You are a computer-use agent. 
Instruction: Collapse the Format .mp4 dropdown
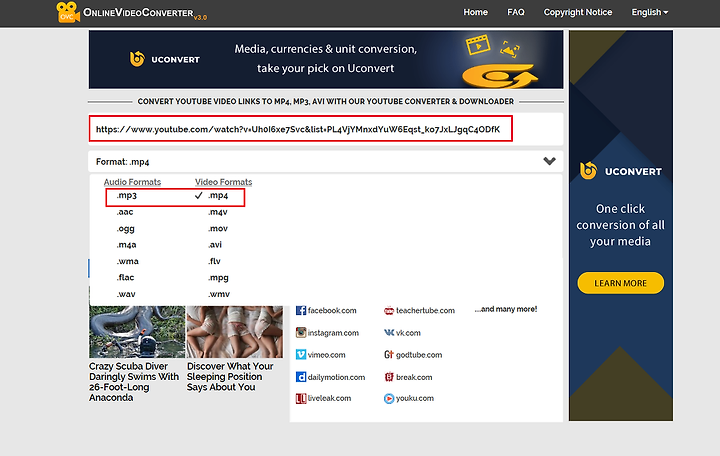326,162
